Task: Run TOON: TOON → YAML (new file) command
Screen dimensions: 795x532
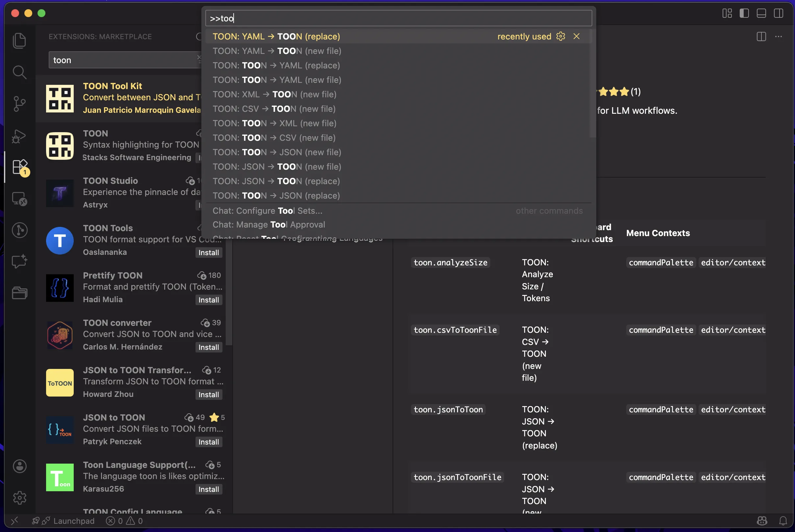Action: (x=398, y=80)
